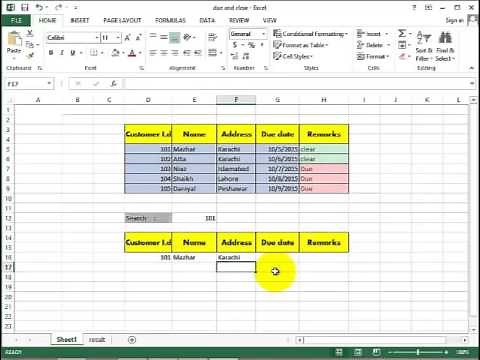Click the Format Painter brush icon
This screenshot has height=360, width=480.
click(x=30, y=56)
